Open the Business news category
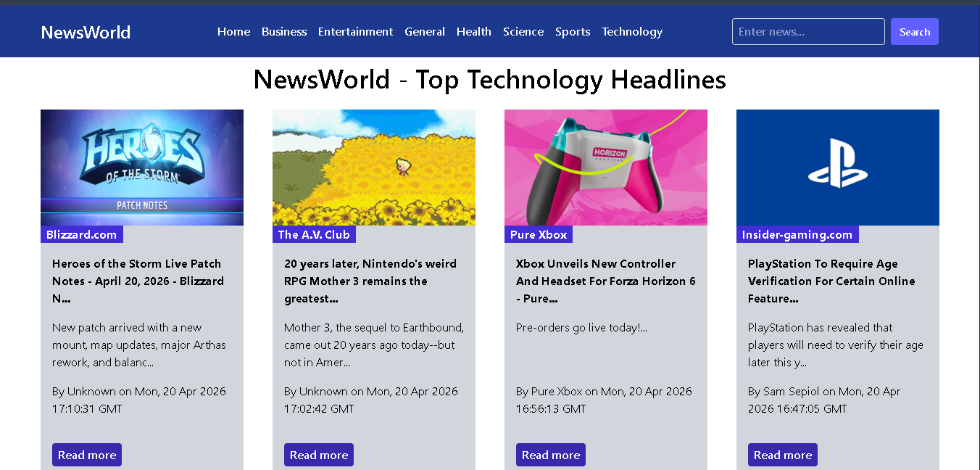980x470 pixels. (x=284, y=32)
